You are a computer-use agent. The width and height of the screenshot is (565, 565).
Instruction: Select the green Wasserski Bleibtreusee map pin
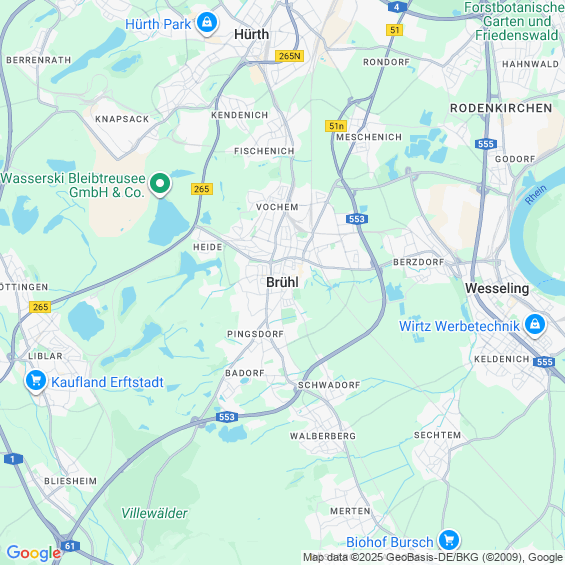point(160,184)
